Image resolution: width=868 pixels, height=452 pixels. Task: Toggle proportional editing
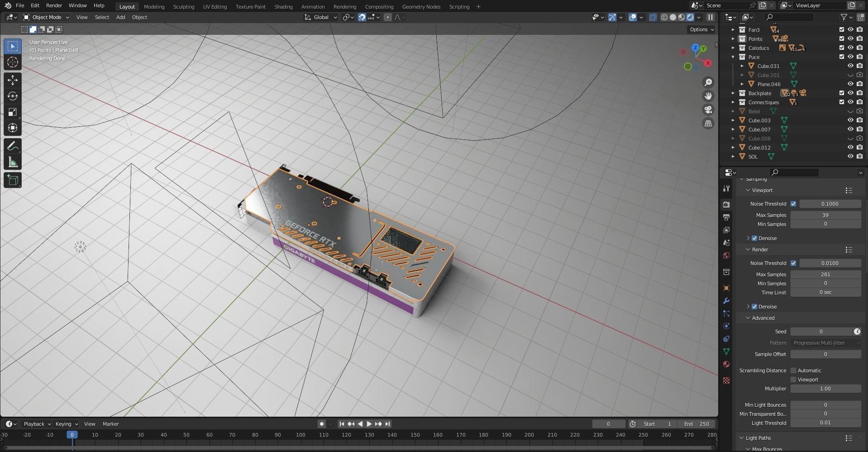[388, 17]
